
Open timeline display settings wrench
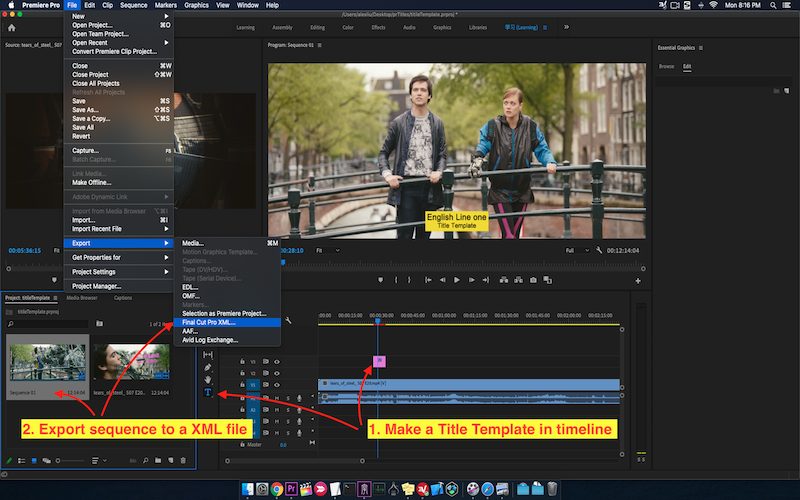coord(288,320)
